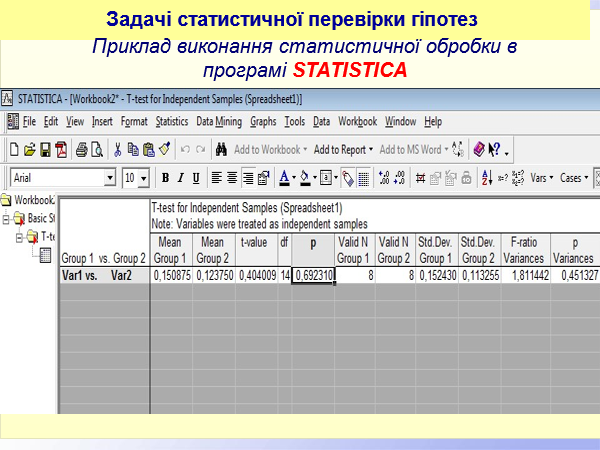Click the Redo arrow icon
The image size is (600, 450).
(x=201, y=149)
